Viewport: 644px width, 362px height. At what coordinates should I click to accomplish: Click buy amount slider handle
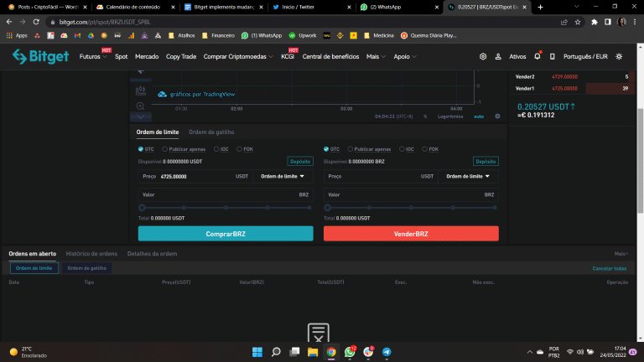[x=142, y=208]
